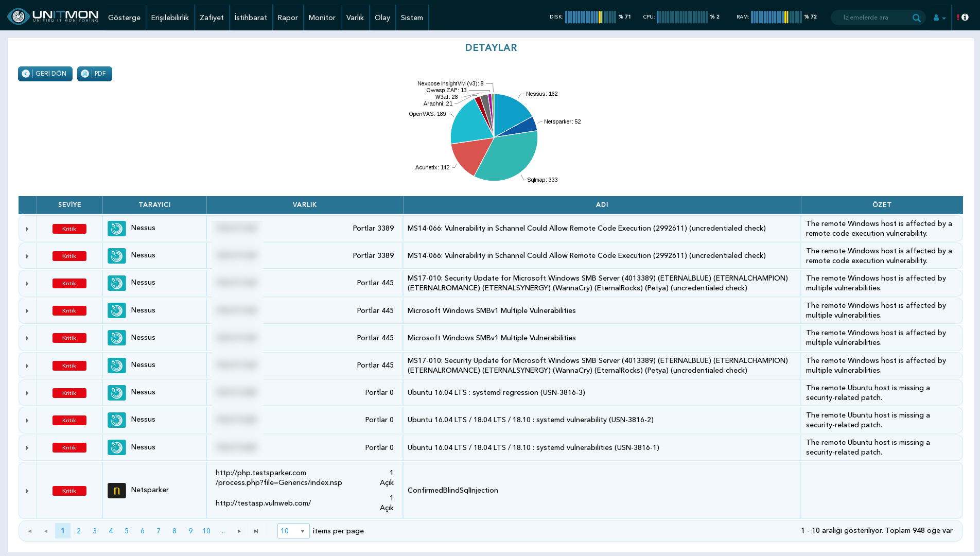This screenshot has width=980, height=556.
Task: Click the DISK usage bar
Action: tap(590, 17)
